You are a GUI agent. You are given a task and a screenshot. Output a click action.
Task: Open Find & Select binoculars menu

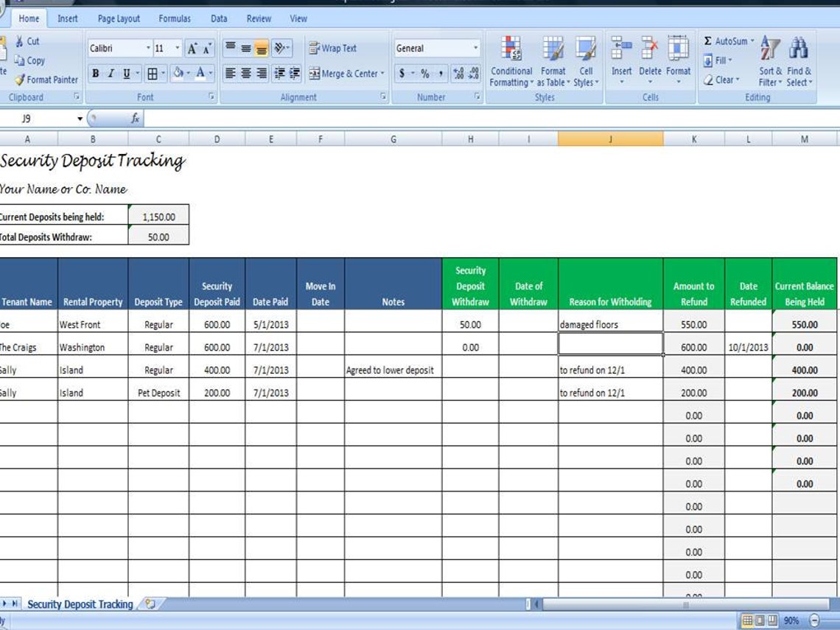coord(799,62)
